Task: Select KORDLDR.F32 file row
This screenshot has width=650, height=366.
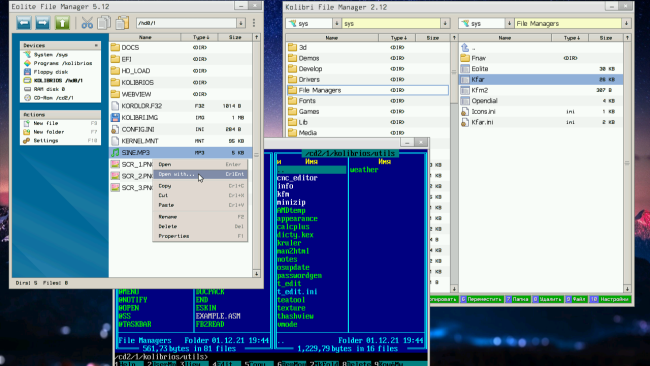Action: 181,106
